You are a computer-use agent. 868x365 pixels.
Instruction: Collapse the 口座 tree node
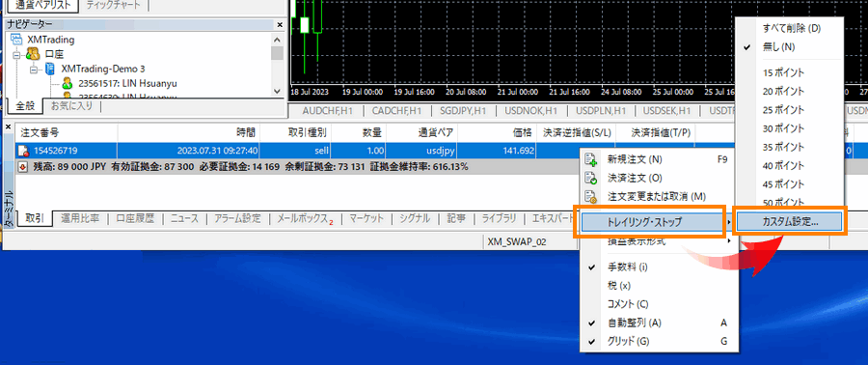coord(16,55)
